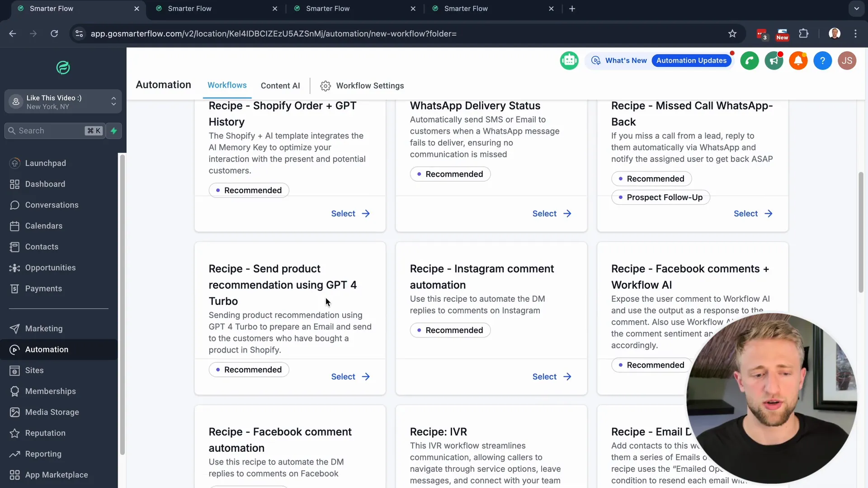The width and height of the screenshot is (868, 488).
Task: Open the blue help question-mark icon
Action: point(823,61)
